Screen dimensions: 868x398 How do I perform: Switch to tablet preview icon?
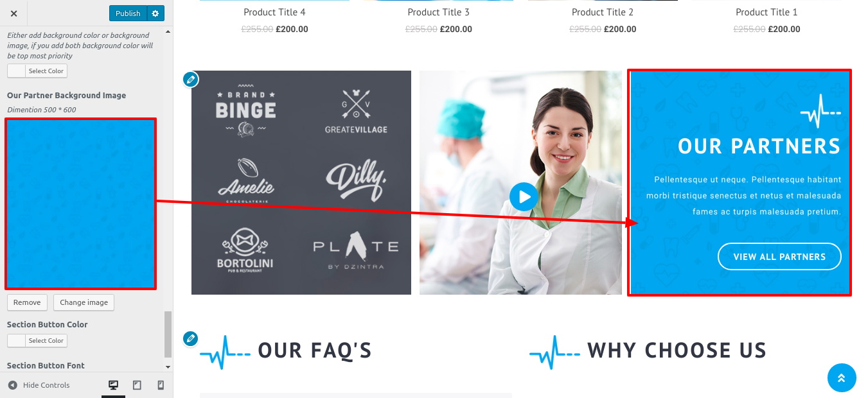pos(137,385)
